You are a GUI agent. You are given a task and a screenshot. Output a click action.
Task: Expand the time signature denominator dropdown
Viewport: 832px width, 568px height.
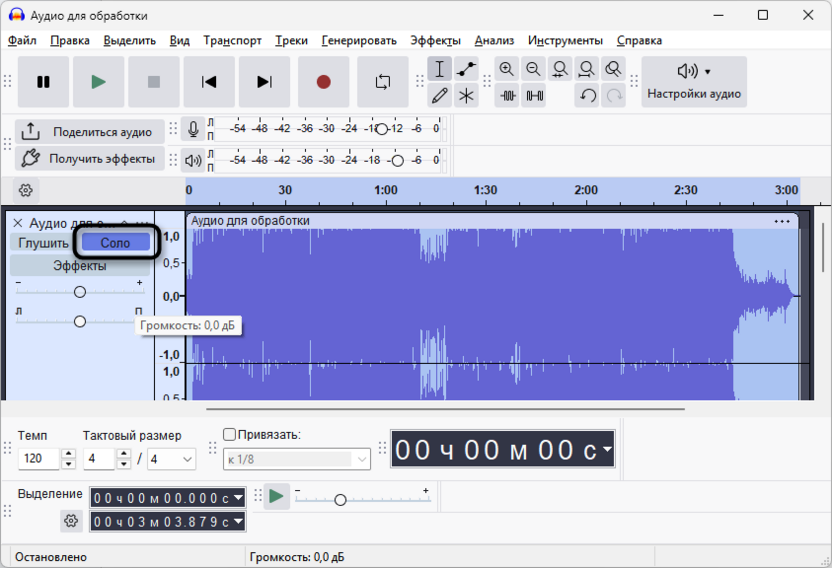click(186, 459)
